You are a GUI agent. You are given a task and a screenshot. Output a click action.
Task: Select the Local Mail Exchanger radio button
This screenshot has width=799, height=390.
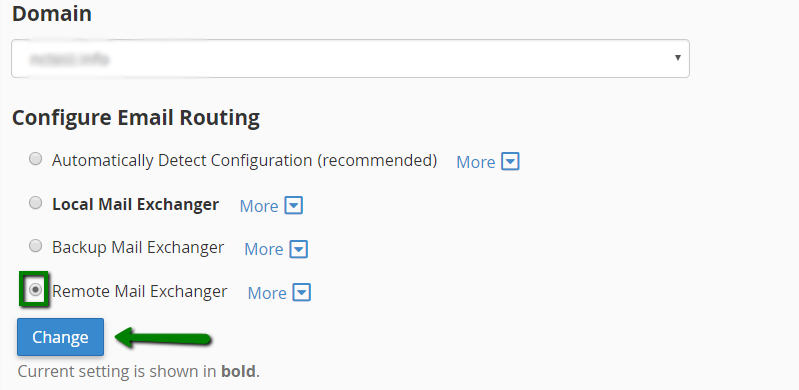(35, 203)
